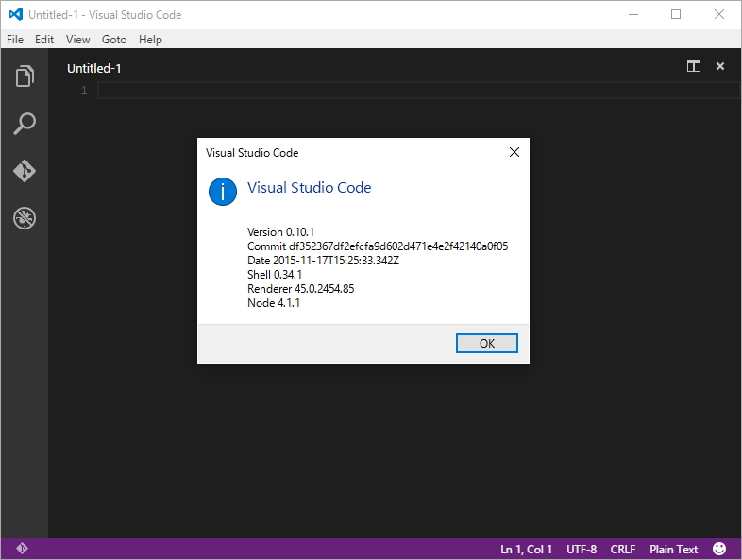Screen dimensions: 742x560
Task: Click the blue info icon in dialog
Action: click(223, 192)
